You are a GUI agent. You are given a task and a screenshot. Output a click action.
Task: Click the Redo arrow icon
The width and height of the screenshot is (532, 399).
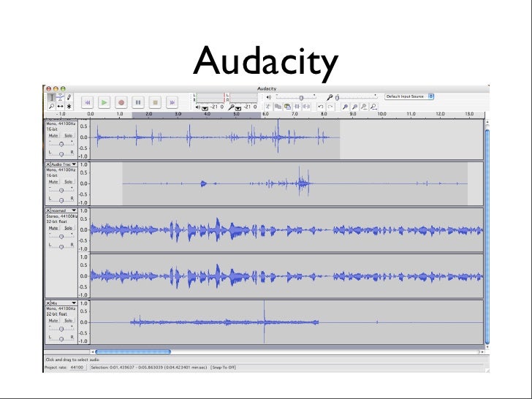coord(330,107)
